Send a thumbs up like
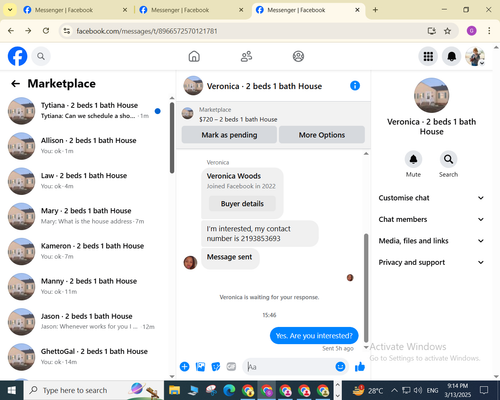This screenshot has height=400, width=500. pos(360,367)
